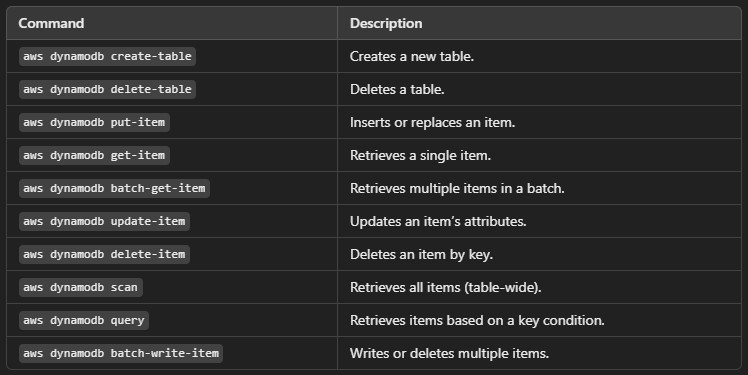Select the aws dynamodb update-item command

pyautogui.click(x=104, y=221)
